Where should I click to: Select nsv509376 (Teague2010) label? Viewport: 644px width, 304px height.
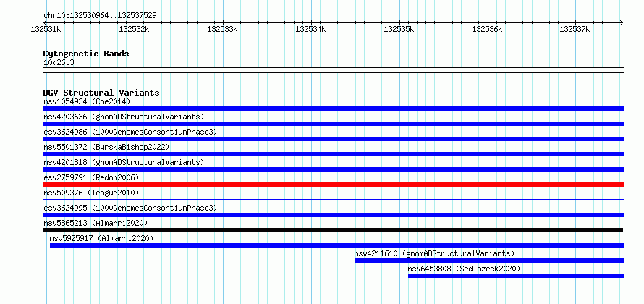click(91, 193)
